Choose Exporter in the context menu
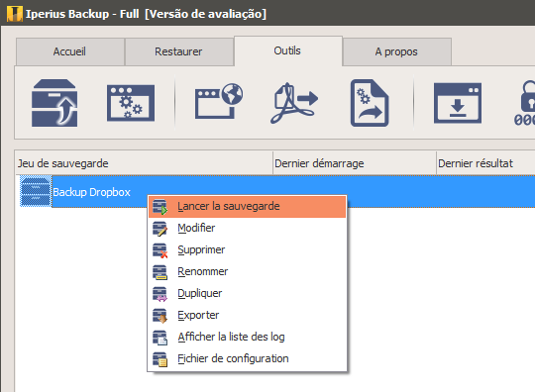The height and width of the screenshot is (392, 535). tap(248, 316)
